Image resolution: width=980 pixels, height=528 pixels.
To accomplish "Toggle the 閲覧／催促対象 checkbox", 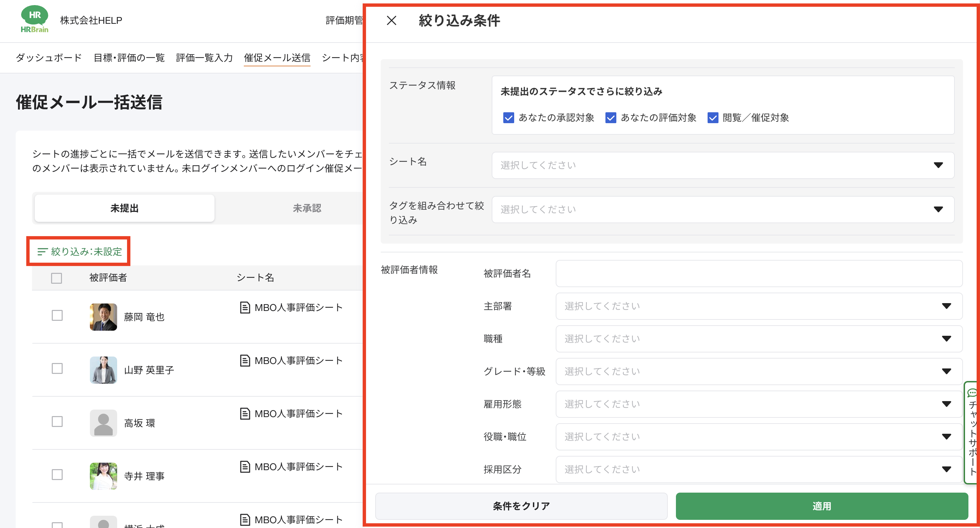I will coord(713,118).
